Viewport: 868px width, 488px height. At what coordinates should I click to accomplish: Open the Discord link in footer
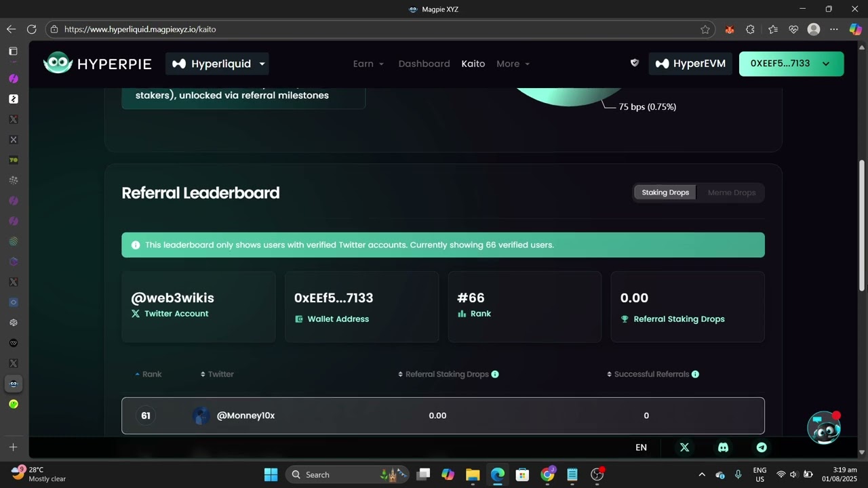723,447
